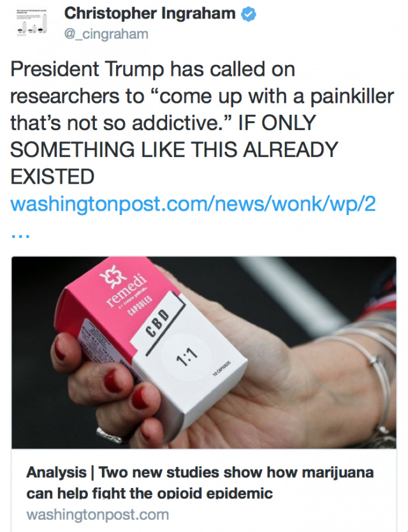Click the remedi CBD box preview image
The height and width of the screenshot is (532, 408).
point(204,353)
